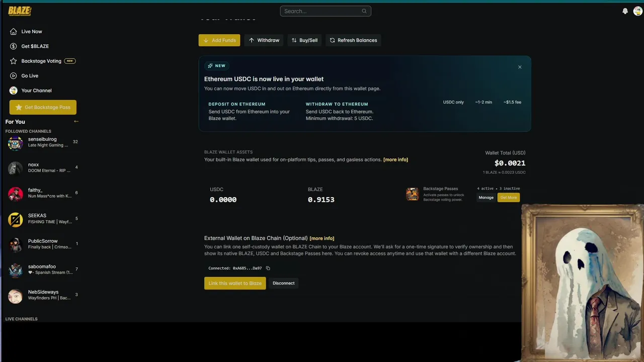The image size is (644, 362).
Task: Open noxx channel avatar
Action: pos(16,168)
